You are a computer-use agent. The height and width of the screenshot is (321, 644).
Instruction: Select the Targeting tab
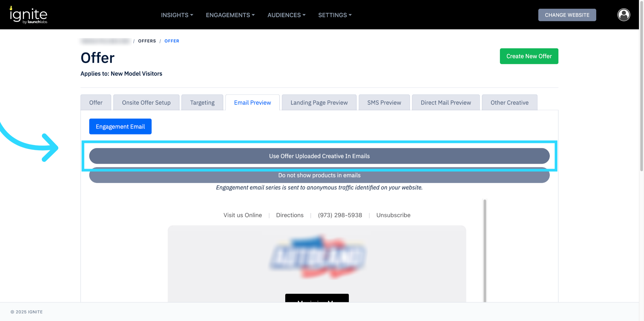[202, 103]
